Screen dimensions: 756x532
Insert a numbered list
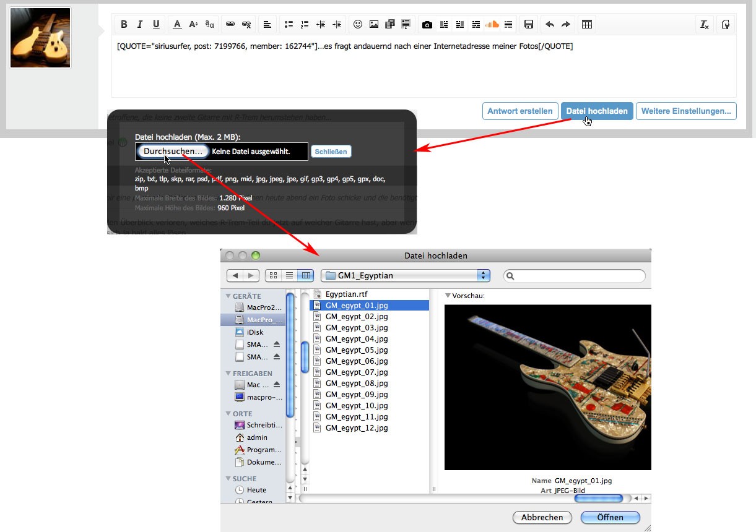[305, 25]
